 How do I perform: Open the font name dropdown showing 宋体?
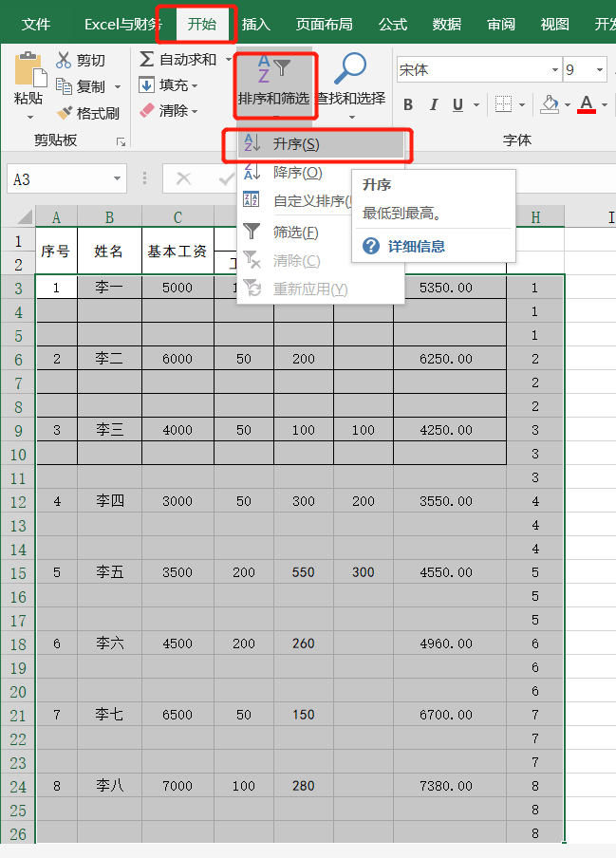[x=555, y=70]
